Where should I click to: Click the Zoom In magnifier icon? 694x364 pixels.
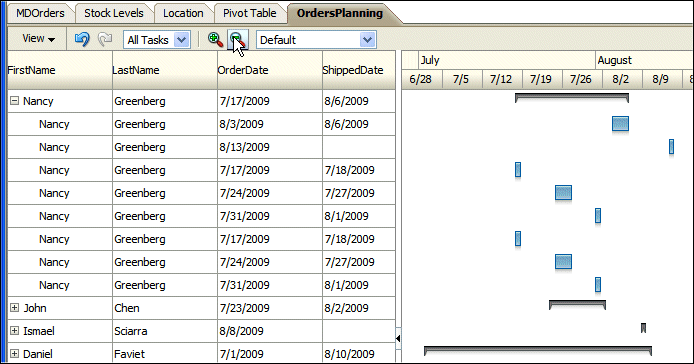pos(215,39)
